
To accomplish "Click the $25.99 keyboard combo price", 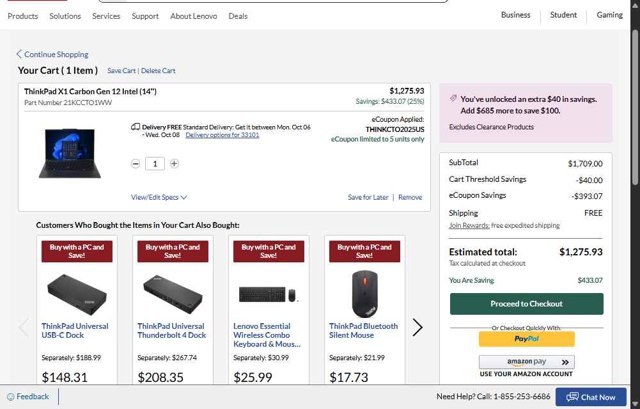I will click(x=253, y=377).
